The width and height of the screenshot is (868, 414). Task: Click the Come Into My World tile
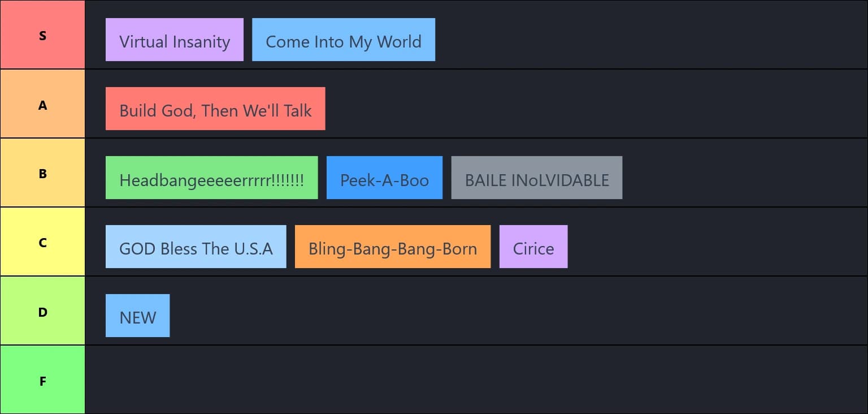pos(344,40)
